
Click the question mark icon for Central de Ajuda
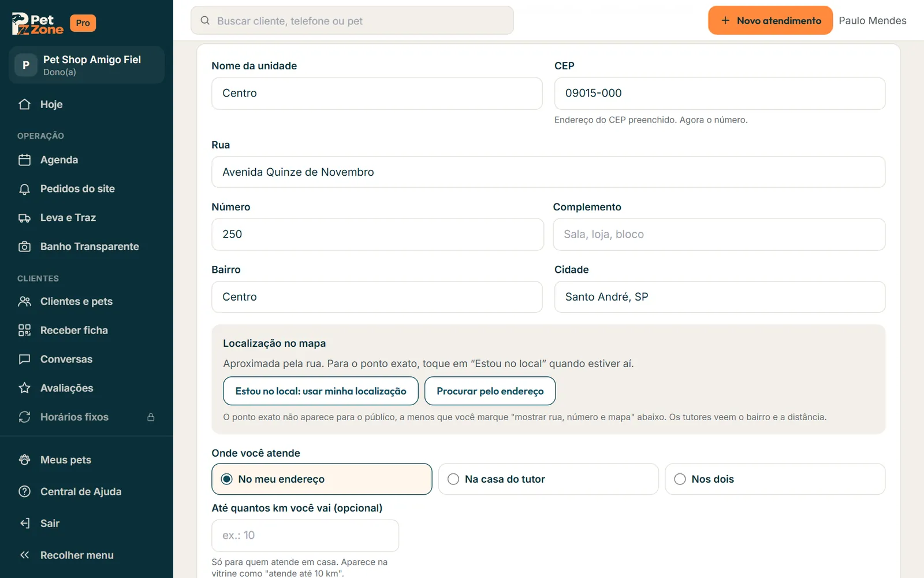click(x=24, y=492)
